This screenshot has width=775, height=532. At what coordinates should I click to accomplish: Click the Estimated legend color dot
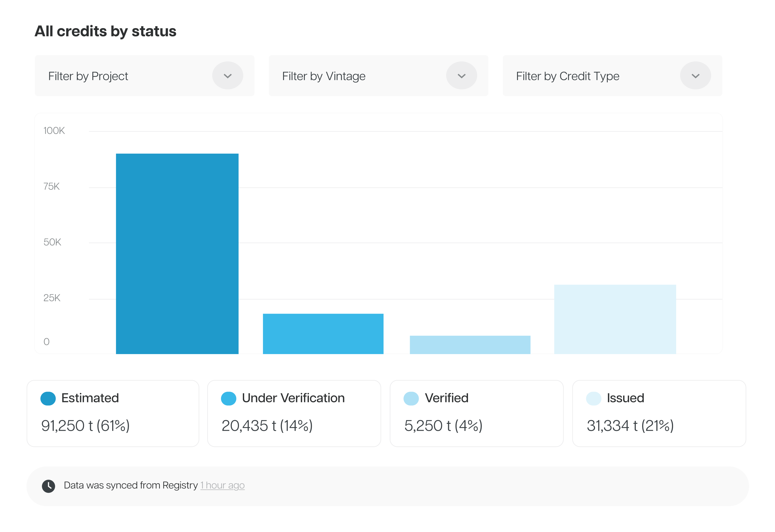tap(48, 398)
